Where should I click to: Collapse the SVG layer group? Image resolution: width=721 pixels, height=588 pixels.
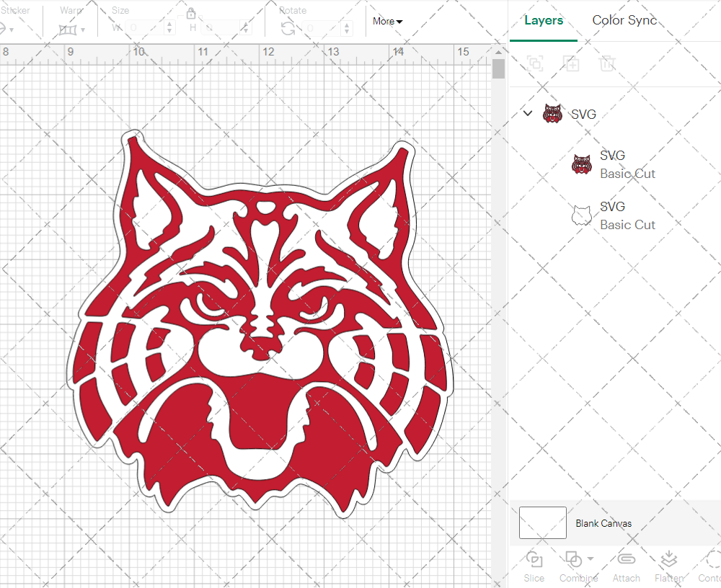[x=527, y=113]
